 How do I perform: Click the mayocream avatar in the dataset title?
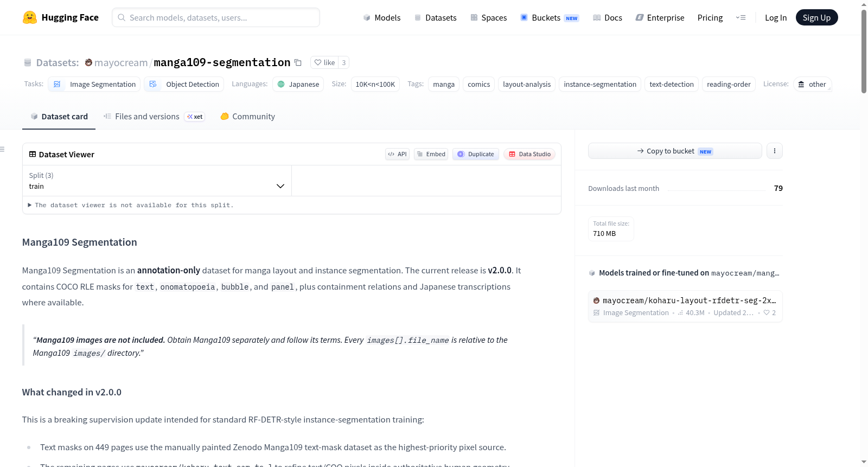[88, 62]
